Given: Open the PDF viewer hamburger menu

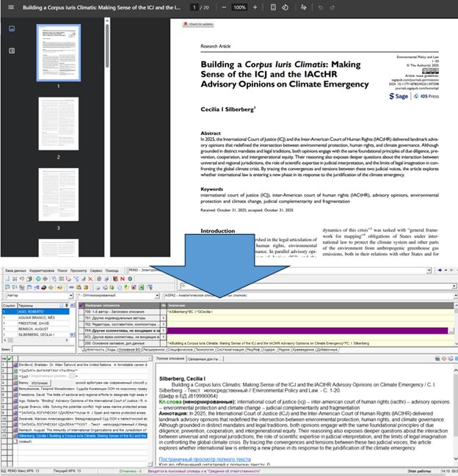Looking at the screenshot, I should [x=11, y=7].
